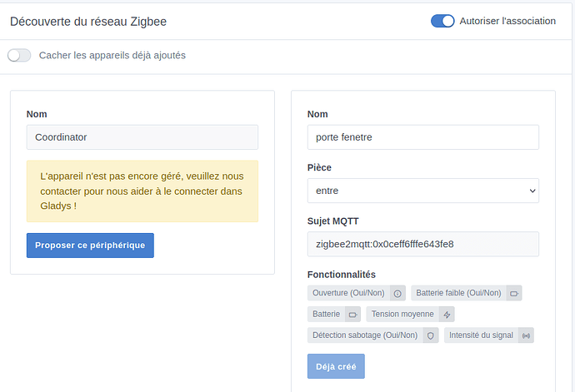Image resolution: width=575 pixels, height=392 pixels.
Task: Enable Cacher les appareils déjà ajoutés toggle
Action: coord(19,56)
